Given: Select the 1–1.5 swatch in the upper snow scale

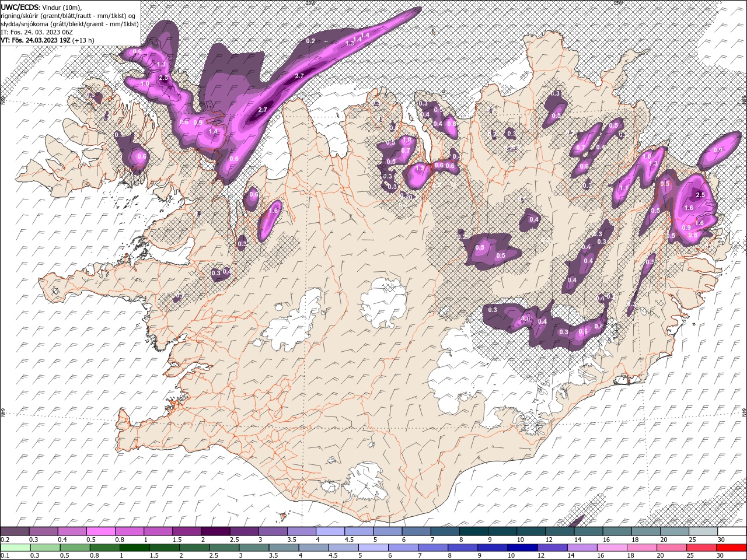Looking at the screenshot, I should click(x=158, y=531).
